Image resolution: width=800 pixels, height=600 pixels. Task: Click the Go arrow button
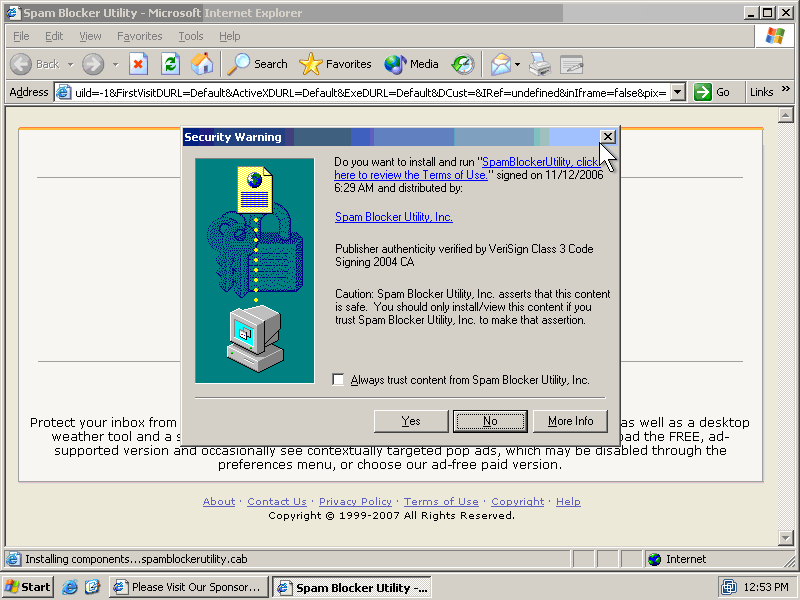point(712,92)
